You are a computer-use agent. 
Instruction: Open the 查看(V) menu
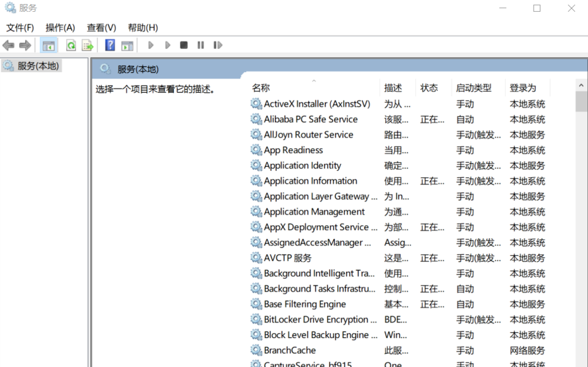pos(100,27)
